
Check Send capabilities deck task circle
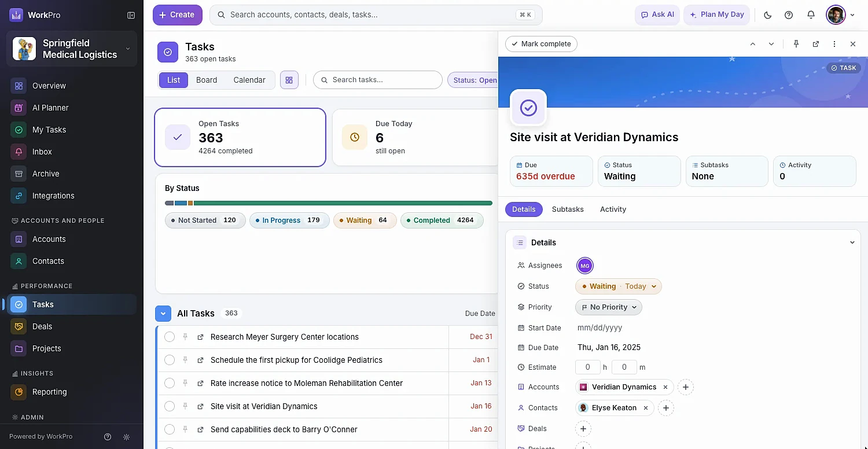170,429
